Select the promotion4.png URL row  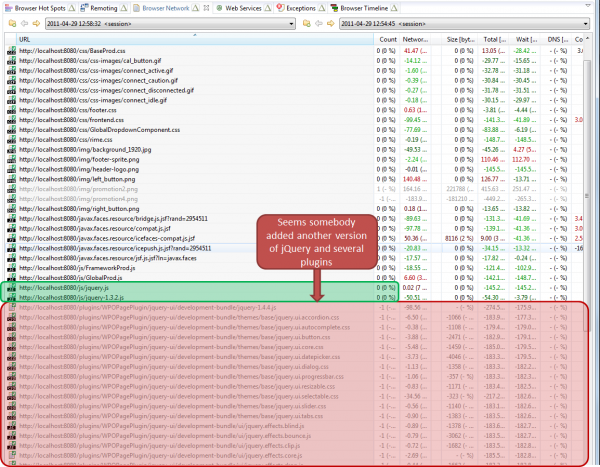coord(295,199)
